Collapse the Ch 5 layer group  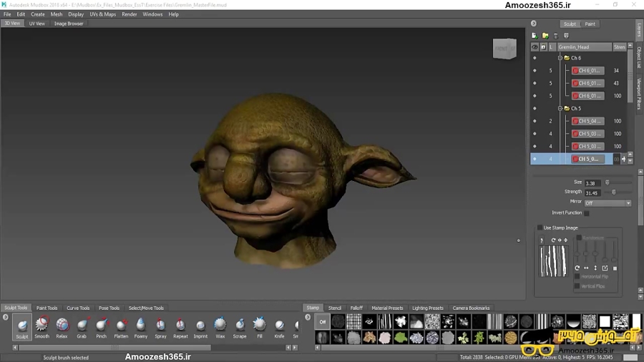click(x=560, y=109)
